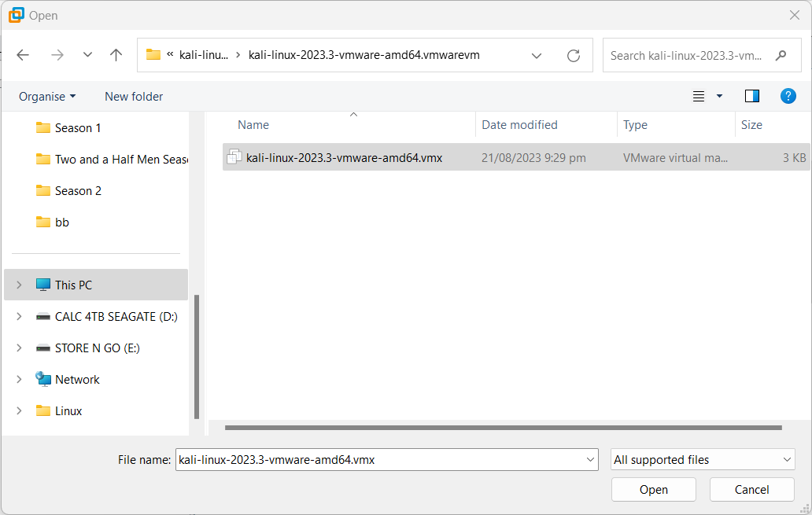Viewport: 812px width, 515px height.
Task: Open the File name history dropdown arrow
Action: 590,460
